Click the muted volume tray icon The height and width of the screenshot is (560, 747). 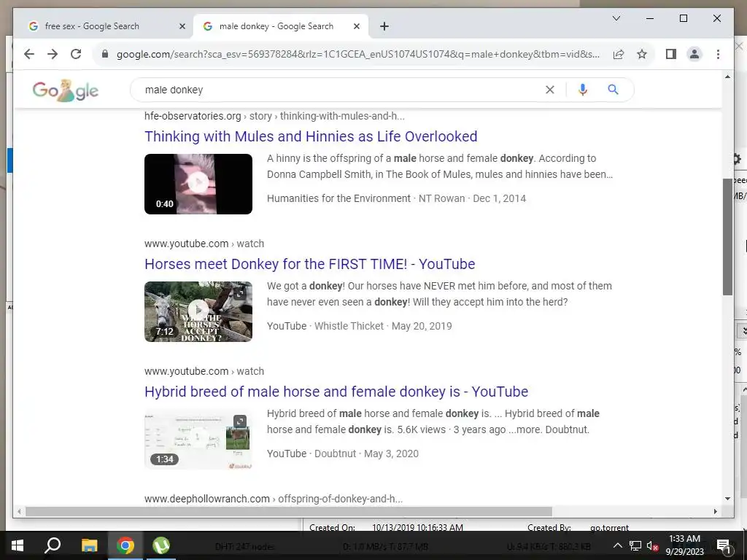click(652, 545)
